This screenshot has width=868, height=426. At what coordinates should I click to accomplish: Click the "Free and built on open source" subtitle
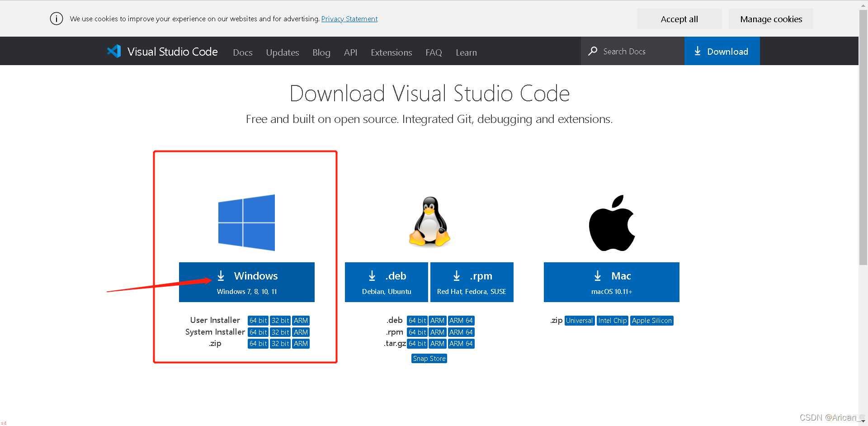tap(429, 119)
